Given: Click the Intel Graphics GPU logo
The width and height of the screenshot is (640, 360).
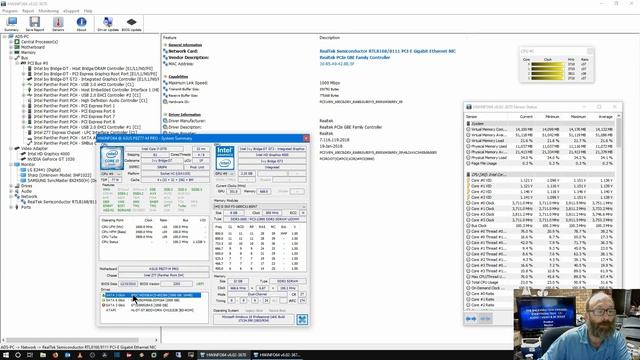Looking at the screenshot, I should (x=225, y=158).
